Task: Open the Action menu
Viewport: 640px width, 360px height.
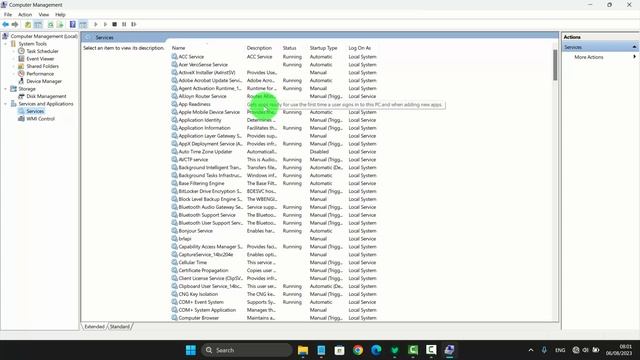Action: (25, 14)
